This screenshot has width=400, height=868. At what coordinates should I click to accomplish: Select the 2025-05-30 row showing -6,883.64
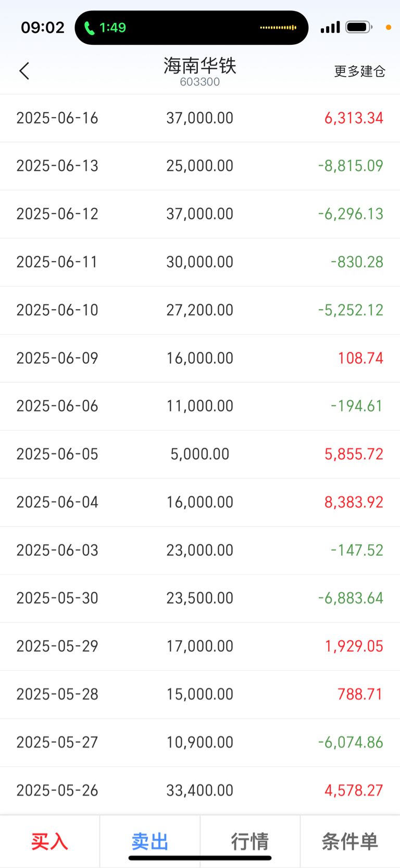(200, 598)
